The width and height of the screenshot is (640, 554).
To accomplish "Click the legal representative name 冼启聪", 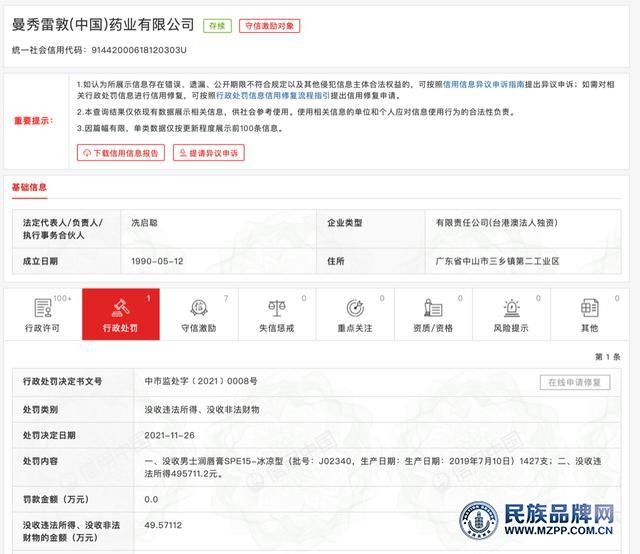I will click(x=146, y=223).
